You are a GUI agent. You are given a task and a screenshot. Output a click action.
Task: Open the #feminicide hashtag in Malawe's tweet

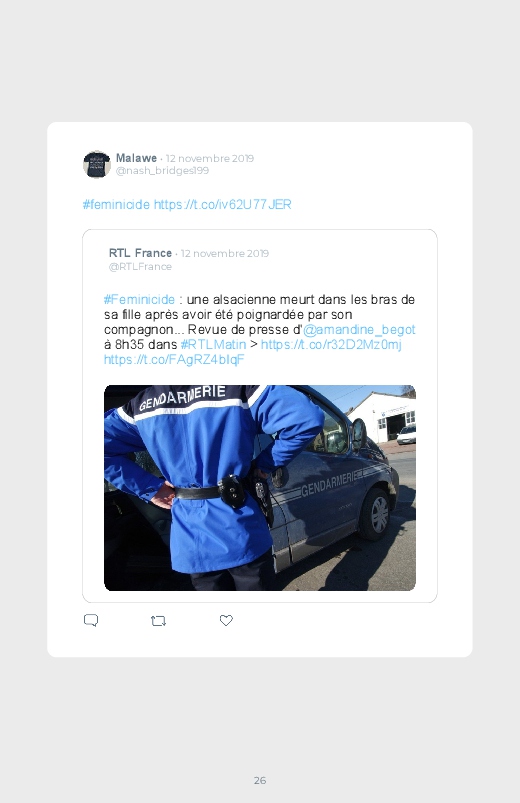click(x=116, y=204)
